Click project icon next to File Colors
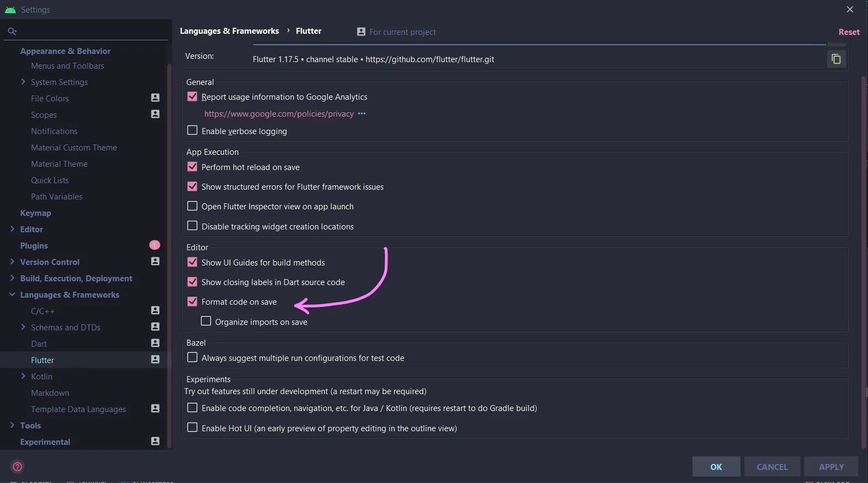The image size is (868, 483). [155, 98]
